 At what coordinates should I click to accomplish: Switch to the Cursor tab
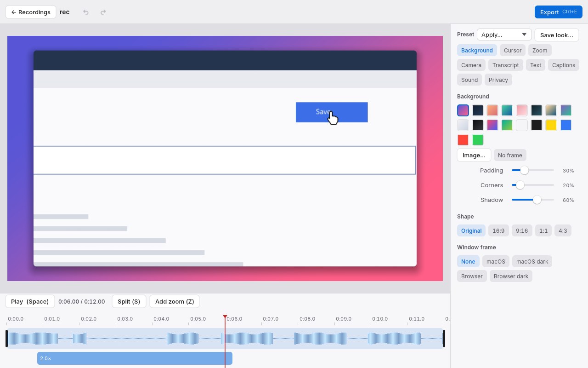tap(512, 50)
